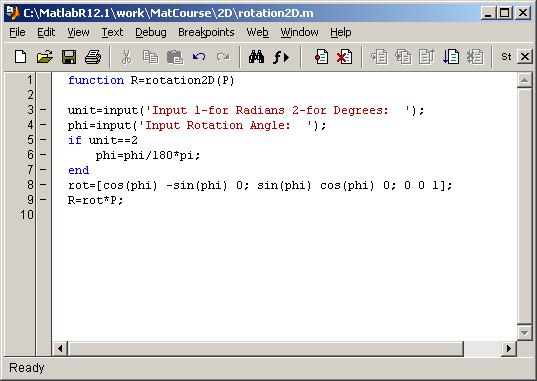Viewport: 537px width, 381px height.
Task: Click 'Input 1-for Radians 2-for Degrees:' string
Action: [270, 110]
